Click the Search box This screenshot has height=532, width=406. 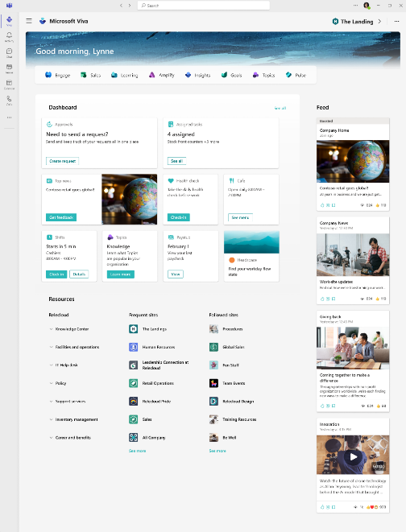point(203,6)
